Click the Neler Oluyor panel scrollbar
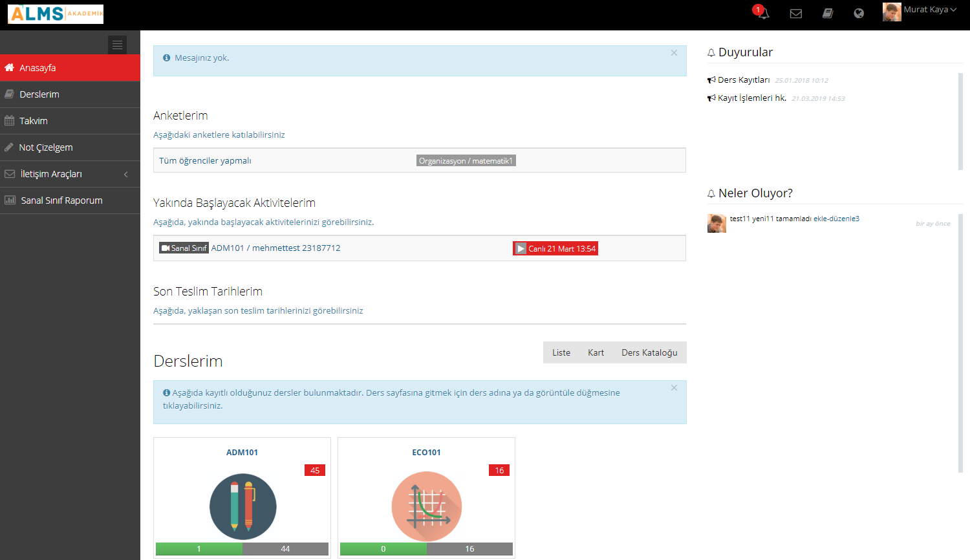This screenshot has width=970, height=560. click(960, 343)
